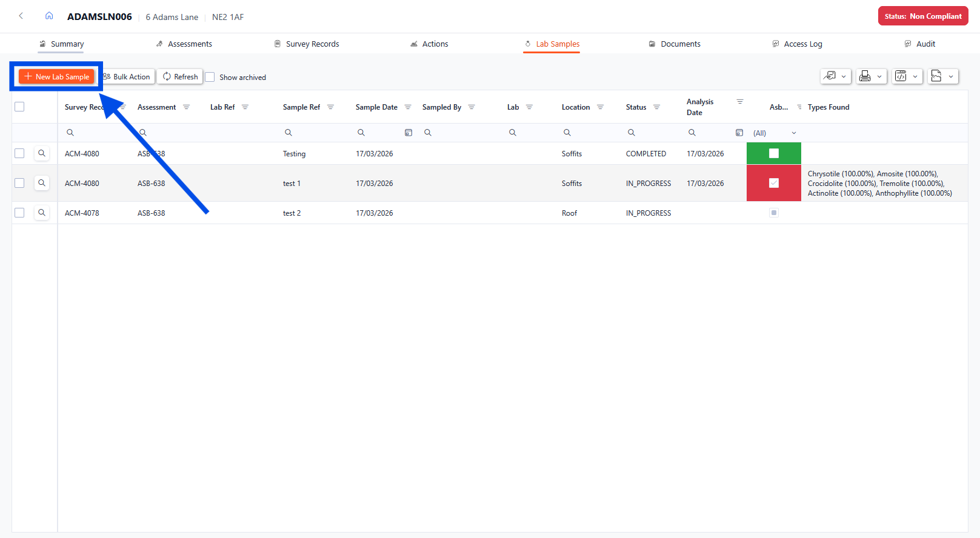
Task: Switch to the Survey Records tab
Action: (306, 44)
